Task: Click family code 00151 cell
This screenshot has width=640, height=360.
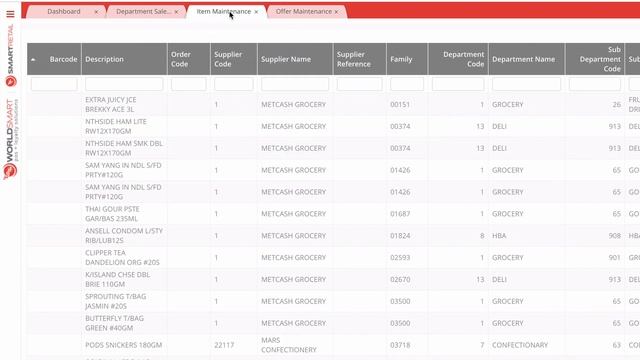Action: pyautogui.click(x=400, y=104)
